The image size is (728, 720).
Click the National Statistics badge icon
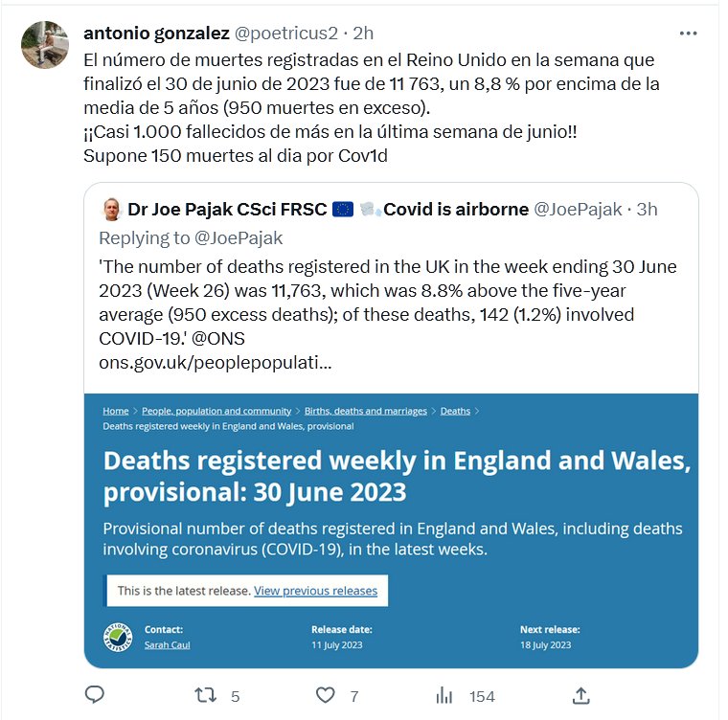coord(117,637)
